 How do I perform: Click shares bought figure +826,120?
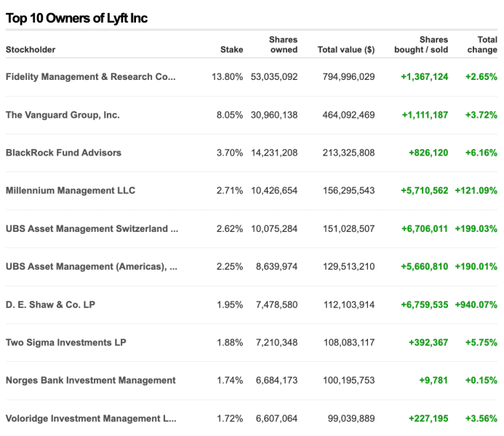click(x=428, y=153)
